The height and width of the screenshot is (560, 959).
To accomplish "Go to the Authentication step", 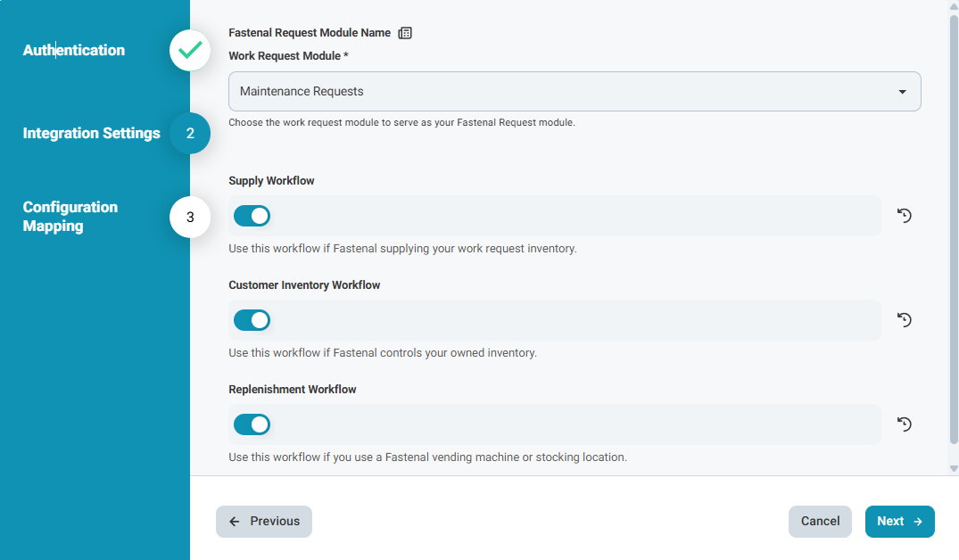I will click(x=74, y=51).
